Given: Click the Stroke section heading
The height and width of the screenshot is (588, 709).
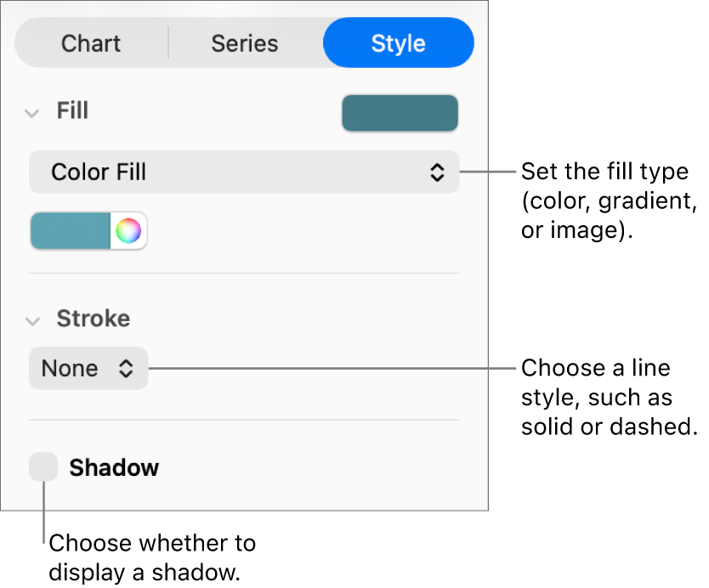Looking at the screenshot, I should (93, 319).
